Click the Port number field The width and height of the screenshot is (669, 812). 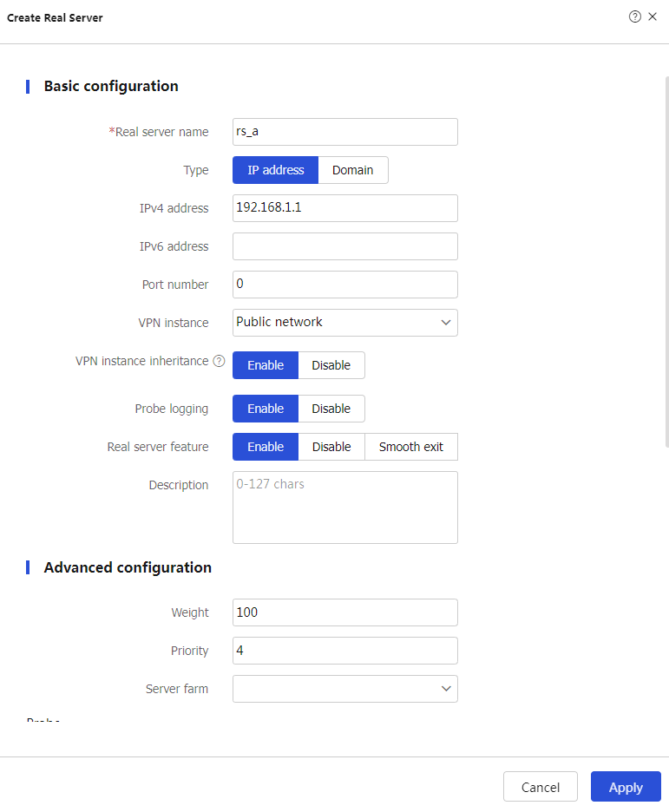click(x=345, y=285)
